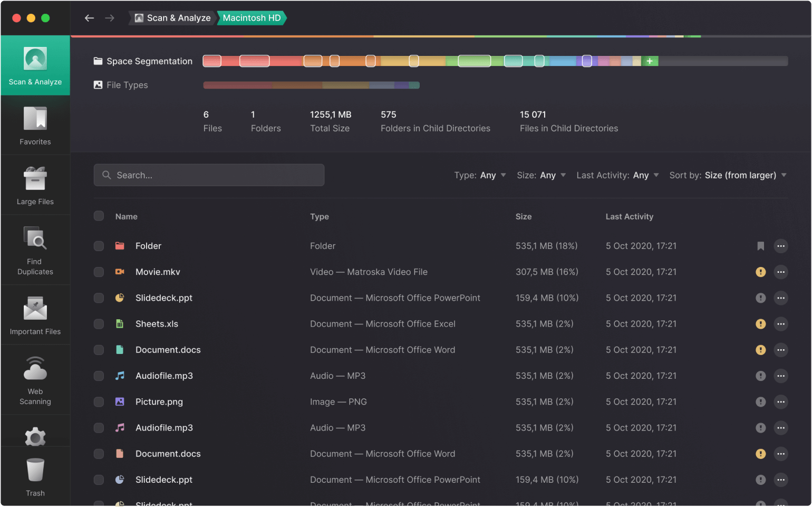Select the Scan & Analyze breadcrumb
The width and height of the screenshot is (812, 507).
coord(173,18)
